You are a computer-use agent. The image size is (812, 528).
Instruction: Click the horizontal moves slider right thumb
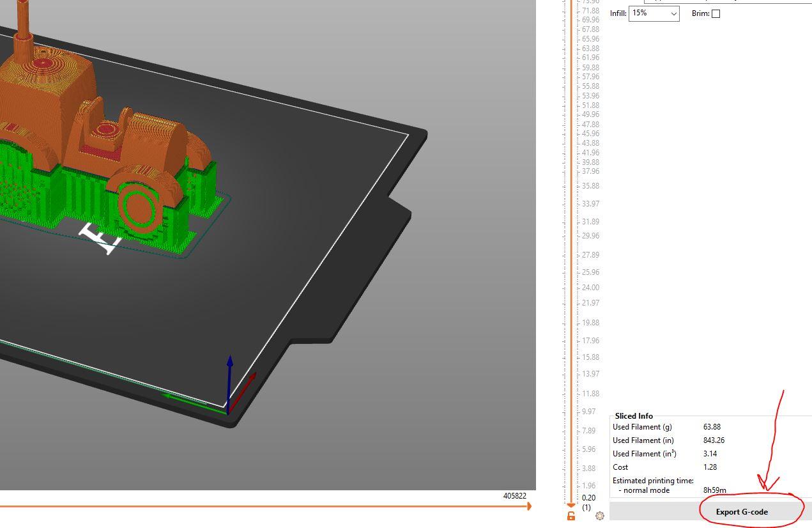tap(529, 506)
